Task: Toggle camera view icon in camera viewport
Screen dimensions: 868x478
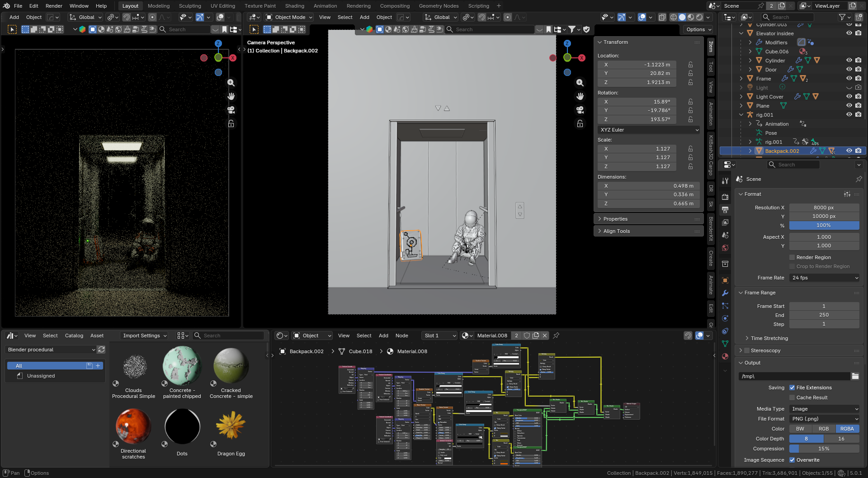Action: point(580,110)
